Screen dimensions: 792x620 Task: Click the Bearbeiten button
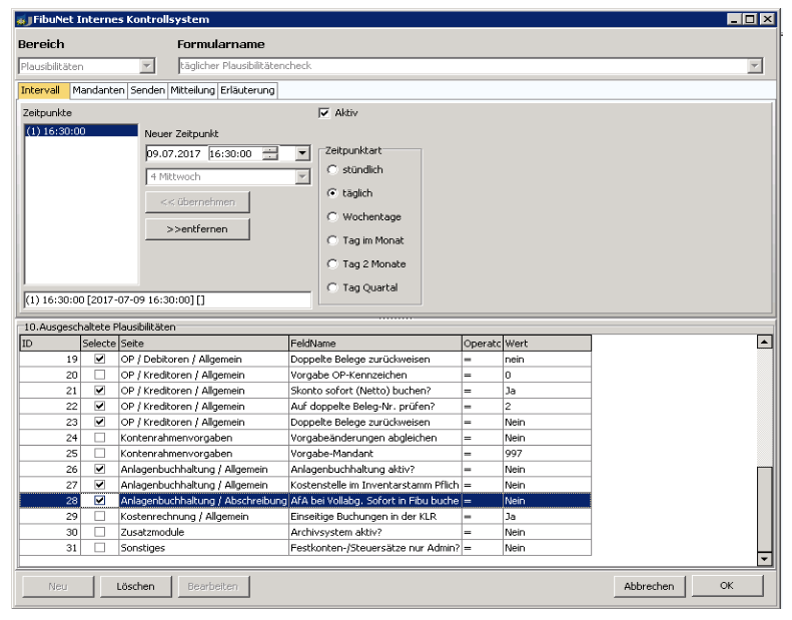click(213, 586)
